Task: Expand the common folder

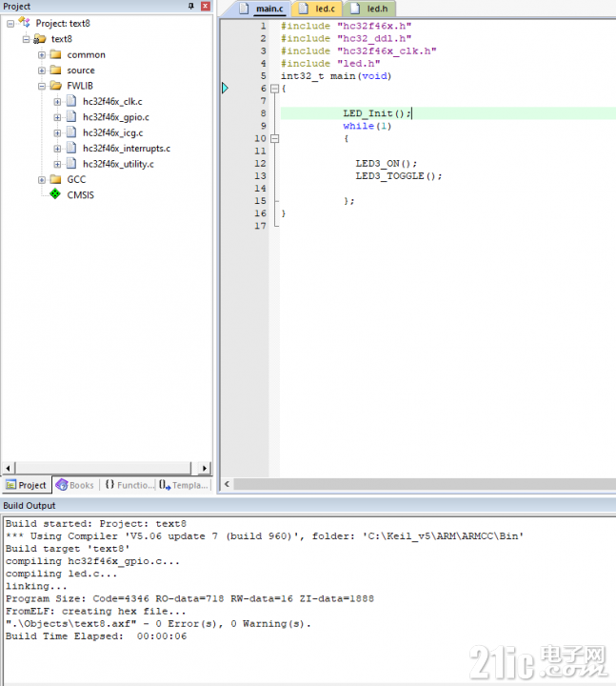Action: coord(42,55)
